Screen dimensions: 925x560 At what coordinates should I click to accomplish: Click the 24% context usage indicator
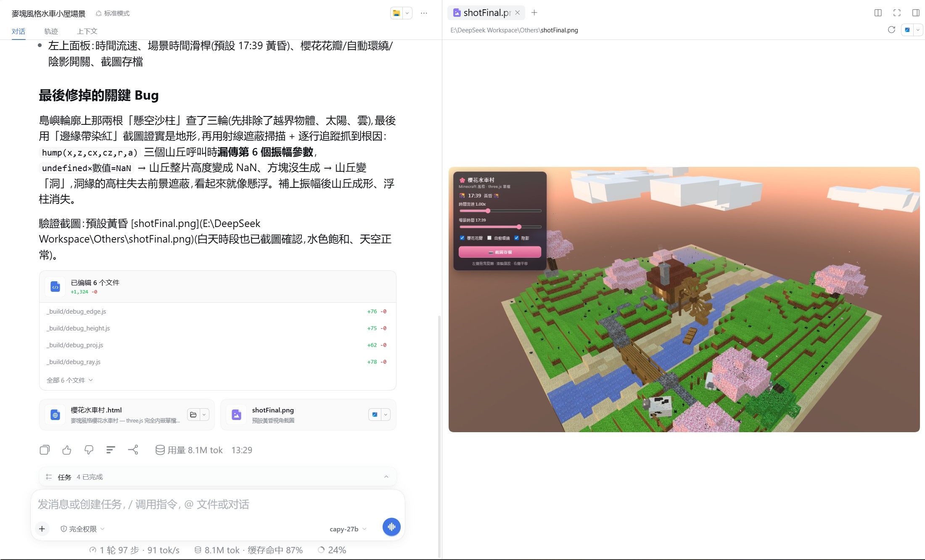pos(332,550)
